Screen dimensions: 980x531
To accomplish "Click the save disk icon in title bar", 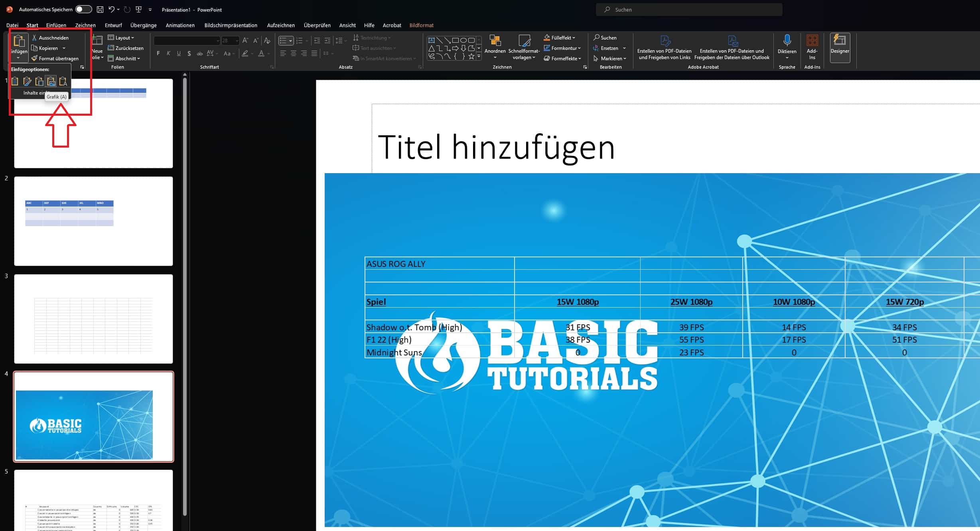I will [x=100, y=9].
